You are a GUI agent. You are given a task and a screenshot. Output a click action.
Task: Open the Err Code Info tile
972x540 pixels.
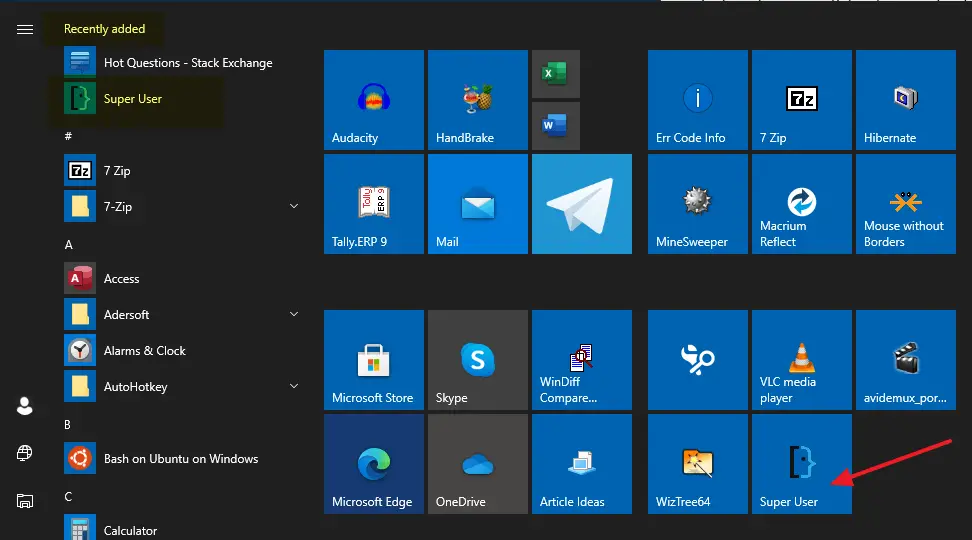click(x=698, y=100)
